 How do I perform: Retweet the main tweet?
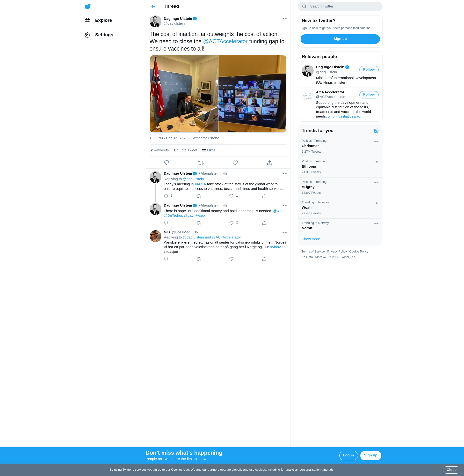[201, 163]
